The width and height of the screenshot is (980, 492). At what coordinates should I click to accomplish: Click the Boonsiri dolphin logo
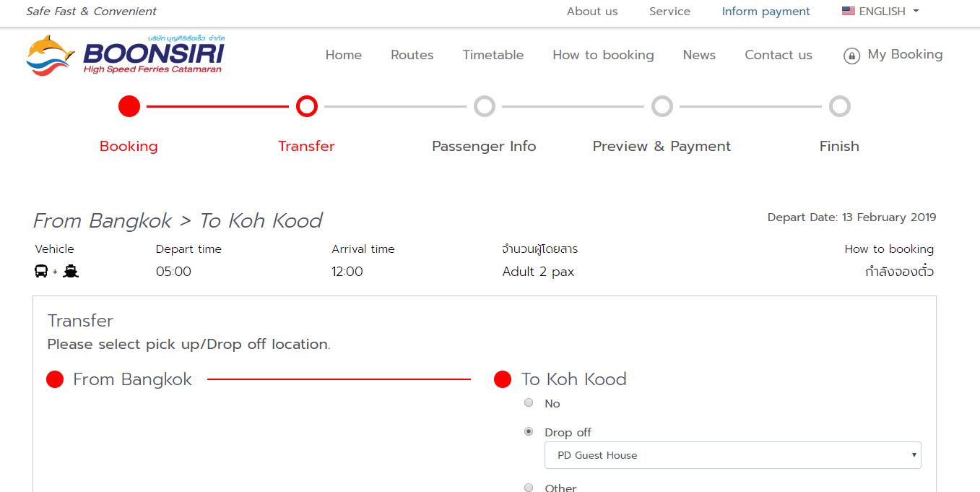point(51,55)
